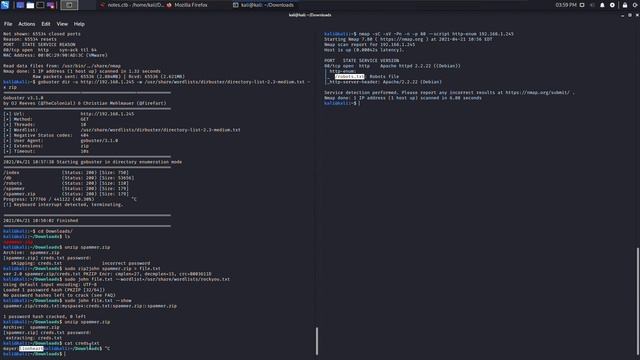The width and height of the screenshot is (640, 360).
Task: Switch to kali@kali ~/Downloads taskbar window
Action: pyautogui.click(x=263, y=5)
